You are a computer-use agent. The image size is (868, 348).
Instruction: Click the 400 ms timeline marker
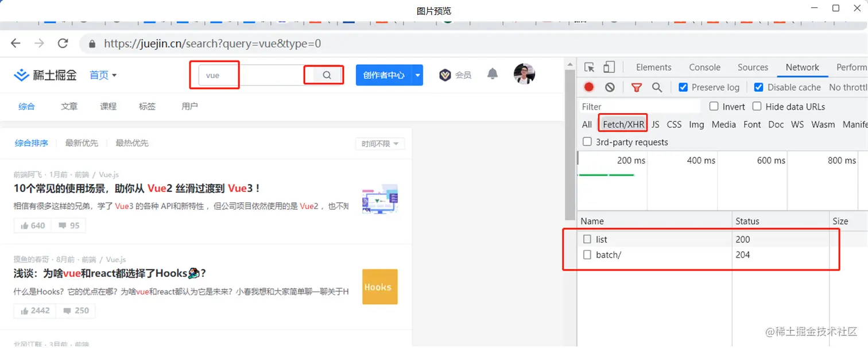701,161
